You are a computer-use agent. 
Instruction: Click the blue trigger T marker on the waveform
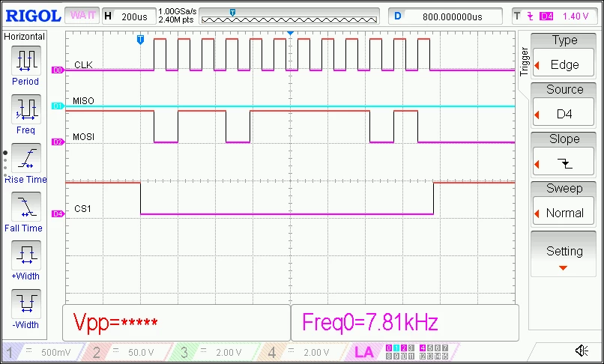click(x=141, y=39)
